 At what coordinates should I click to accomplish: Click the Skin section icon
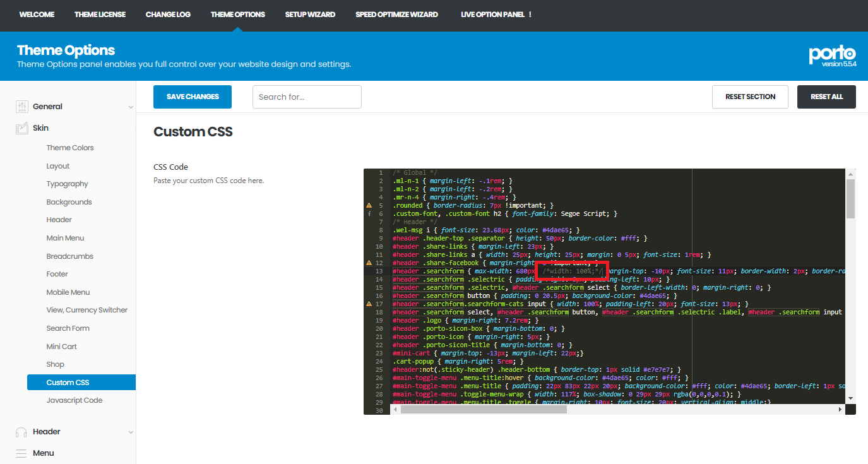pyautogui.click(x=22, y=128)
